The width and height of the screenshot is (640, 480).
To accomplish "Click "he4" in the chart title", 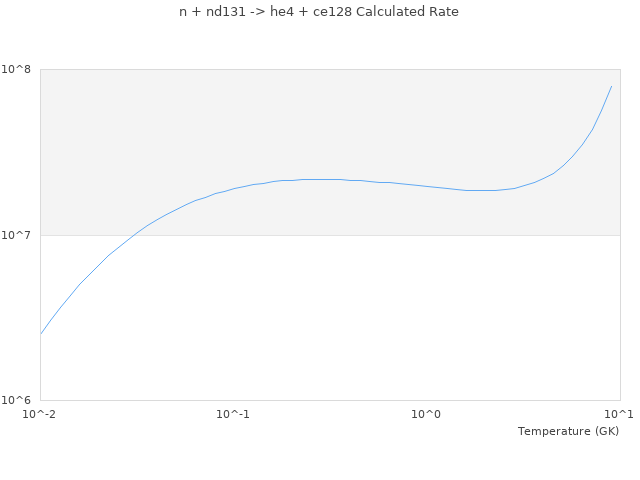I will (x=281, y=12).
